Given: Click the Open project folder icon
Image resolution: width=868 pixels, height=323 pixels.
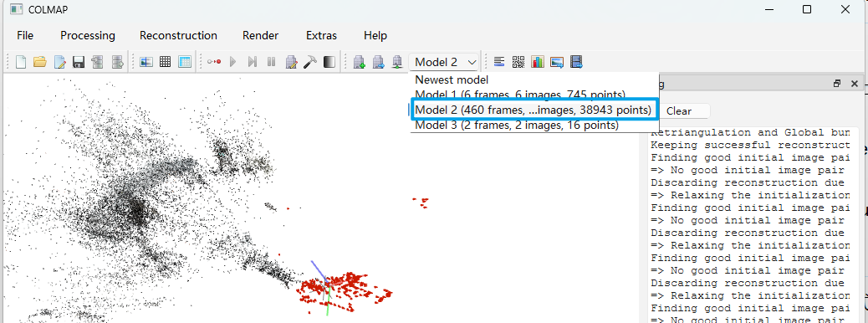Looking at the screenshot, I should click(x=40, y=61).
